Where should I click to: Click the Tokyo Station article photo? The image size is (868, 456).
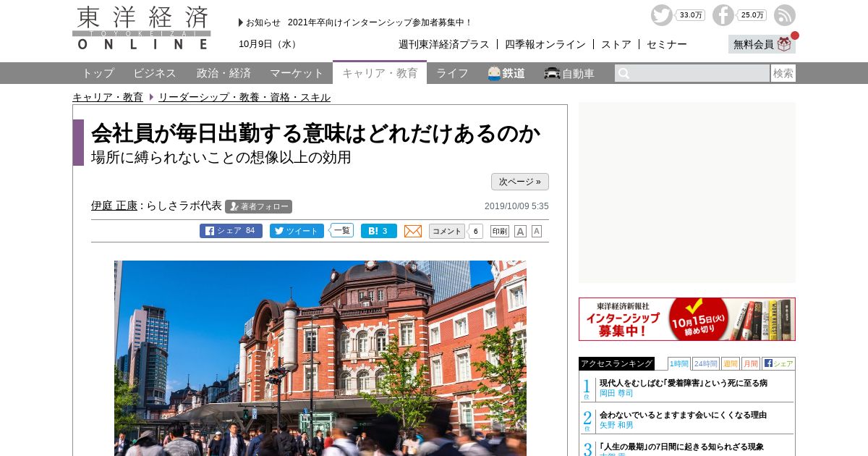(320, 358)
